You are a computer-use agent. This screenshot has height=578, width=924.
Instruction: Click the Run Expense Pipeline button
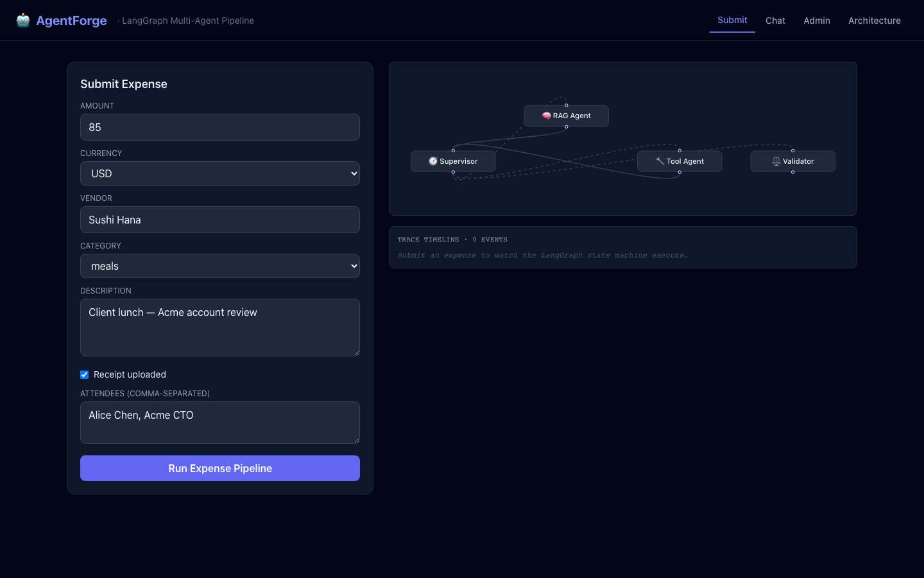point(220,468)
